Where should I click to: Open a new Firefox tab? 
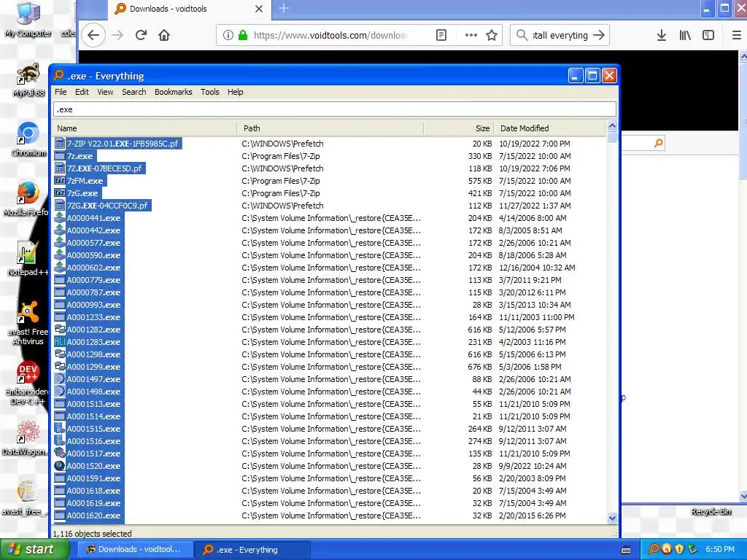click(284, 9)
